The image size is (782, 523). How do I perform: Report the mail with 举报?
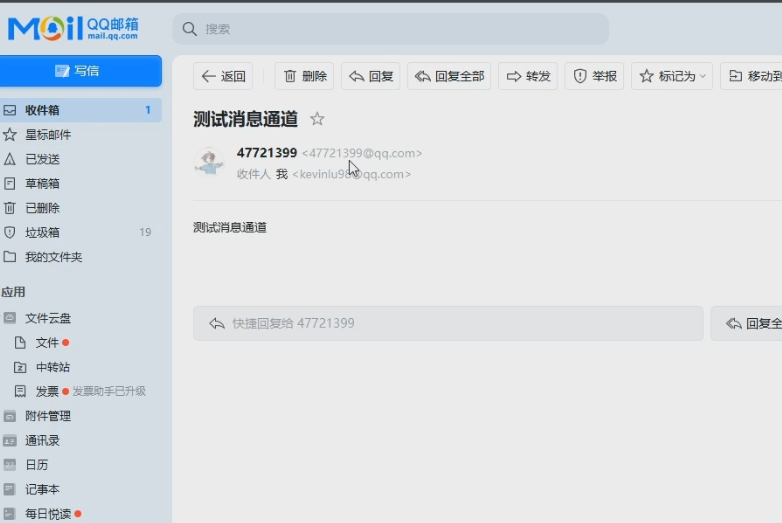(594, 76)
